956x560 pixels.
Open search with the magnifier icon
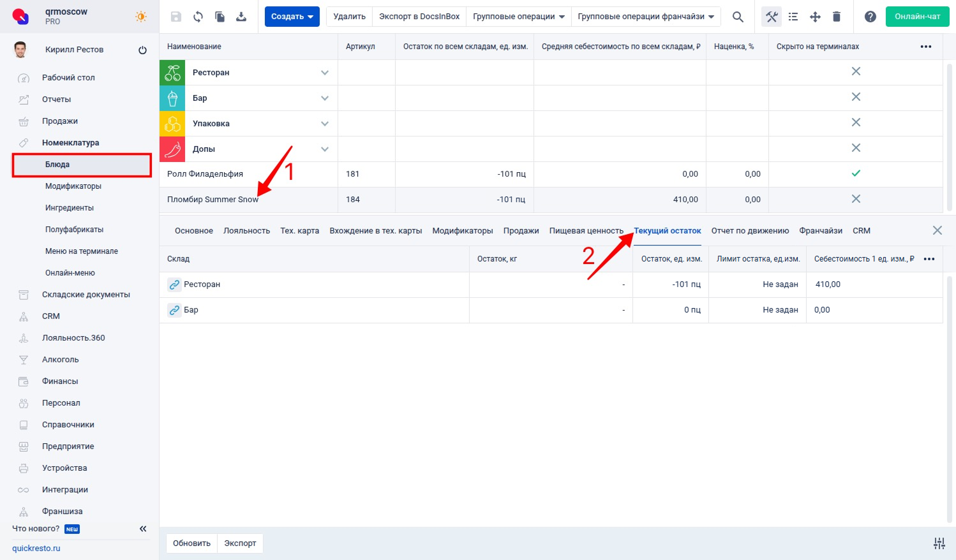(738, 17)
